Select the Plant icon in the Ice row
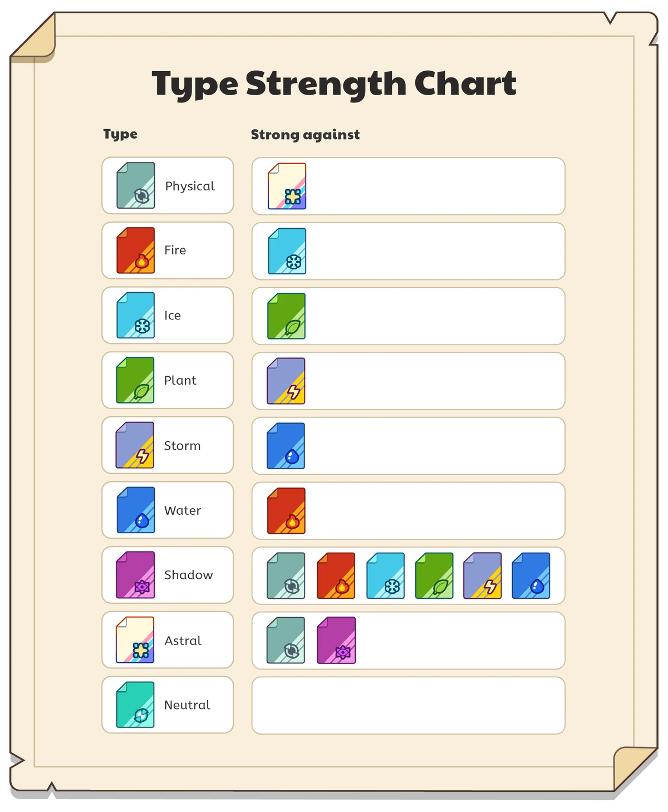This screenshot has height=812, width=668. point(287,316)
